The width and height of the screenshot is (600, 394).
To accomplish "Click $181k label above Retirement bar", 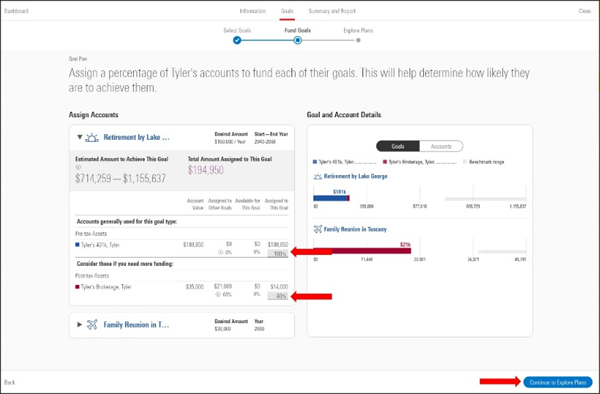I will point(339,192).
